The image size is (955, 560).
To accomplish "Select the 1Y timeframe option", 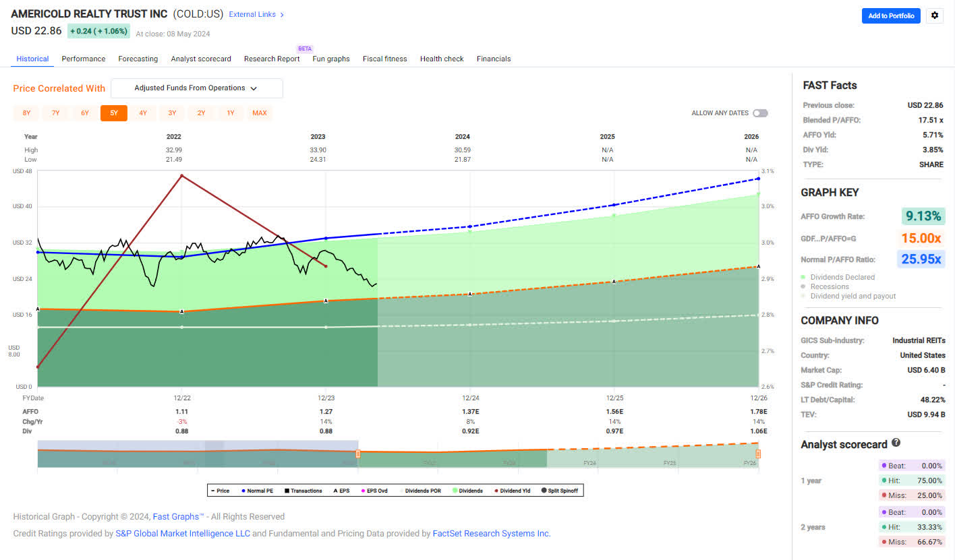I will 230,113.
